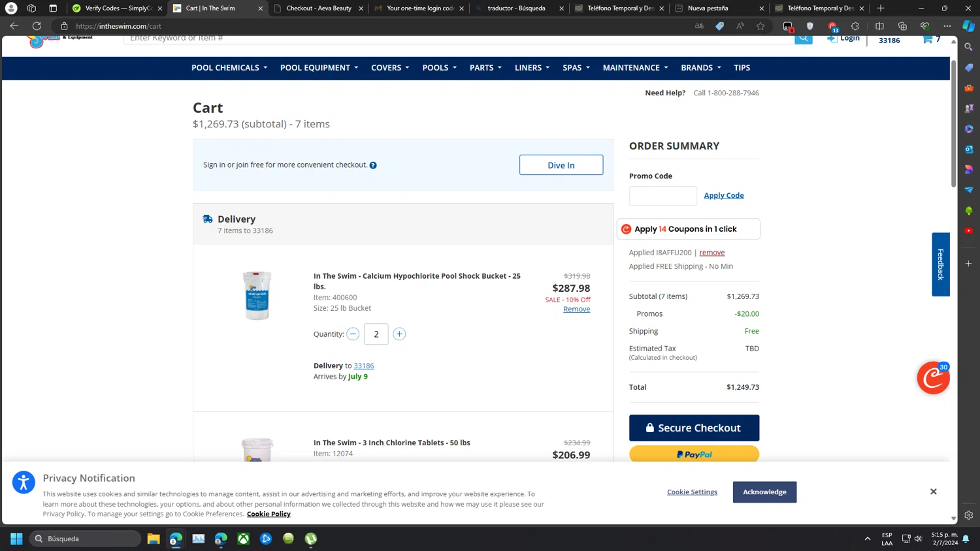Open a new browser tab with plus button
Screen dimensions: 980x551
click(x=881, y=8)
